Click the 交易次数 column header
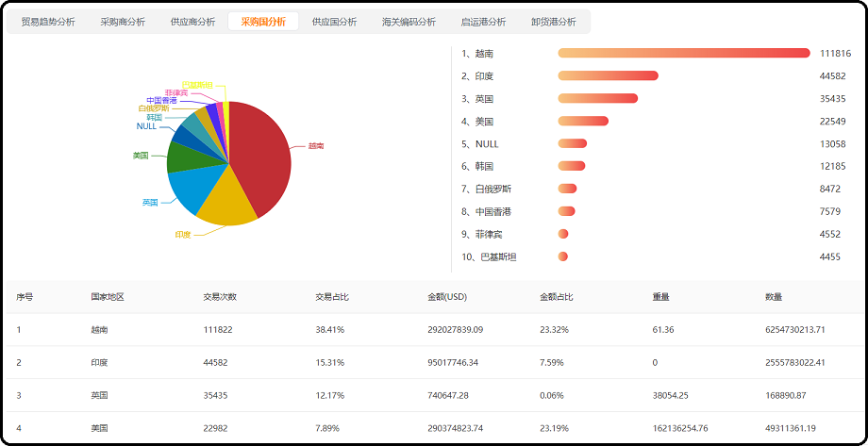Screen dimensions: 868x446 221,297
